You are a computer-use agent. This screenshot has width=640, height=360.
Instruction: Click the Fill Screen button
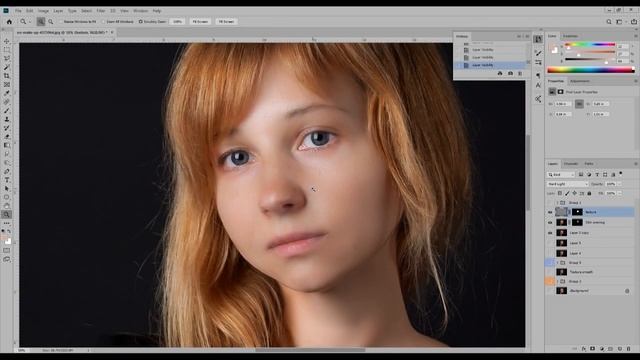click(226, 22)
